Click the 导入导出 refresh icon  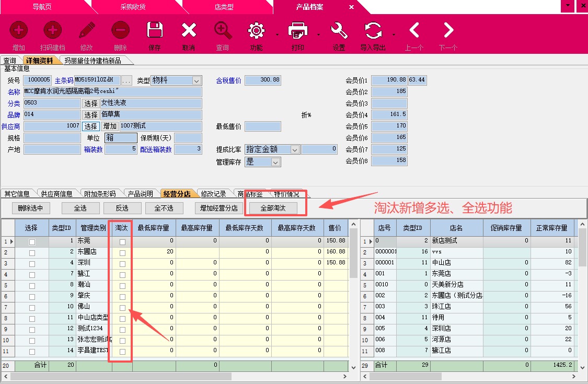tap(373, 31)
